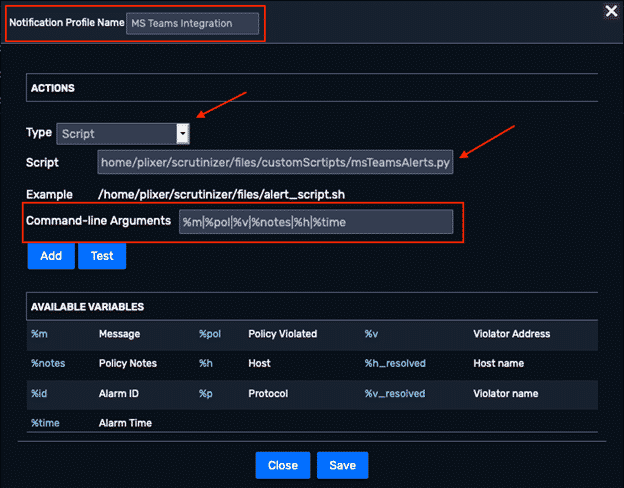Click the %notes variable
Viewport: 624px width, 488px height.
pos(48,363)
